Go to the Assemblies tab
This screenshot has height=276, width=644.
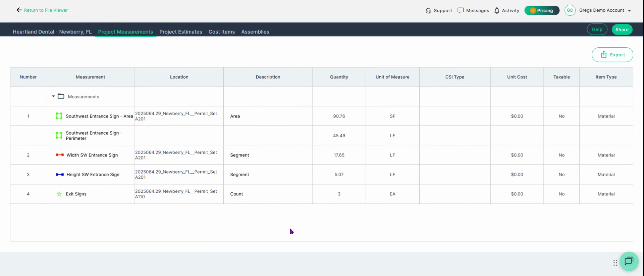click(x=255, y=32)
